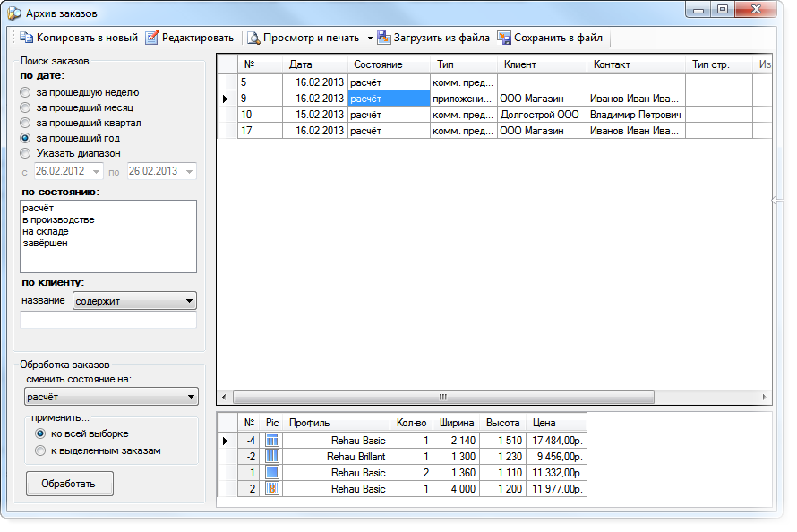Open сменить состояние на dropdown
This screenshot has height=532, width=797.
point(111,397)
